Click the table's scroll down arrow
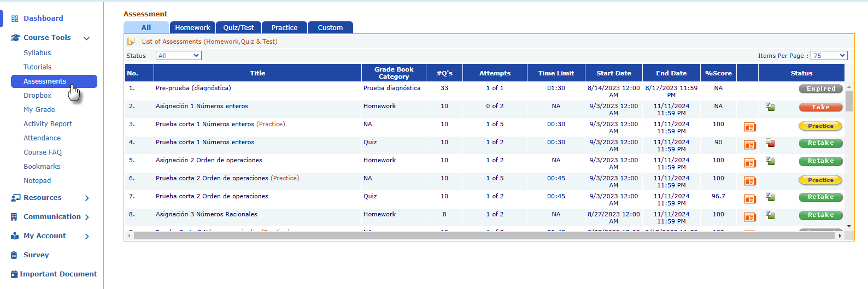This screenshot has width=868, height=289. pos(849,226)
